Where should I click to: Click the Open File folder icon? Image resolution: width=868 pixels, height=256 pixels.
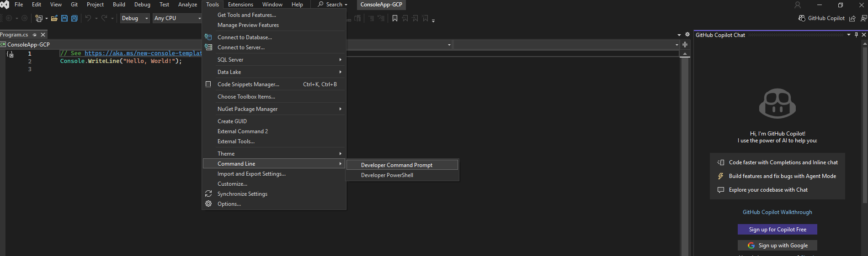pos(54,18)
